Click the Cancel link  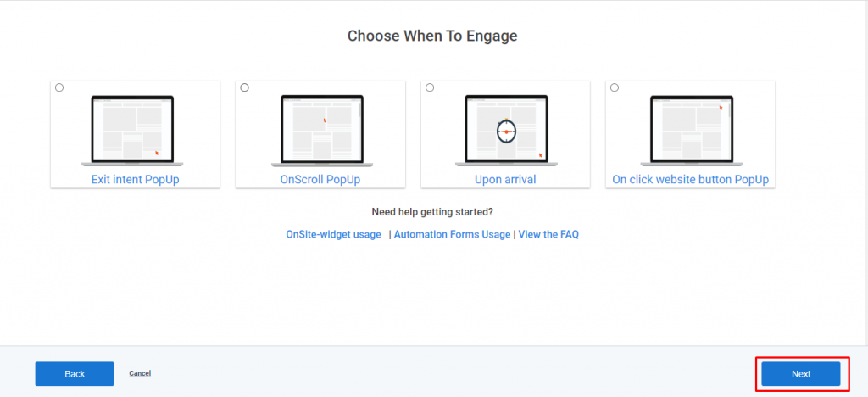click(140, 374)
